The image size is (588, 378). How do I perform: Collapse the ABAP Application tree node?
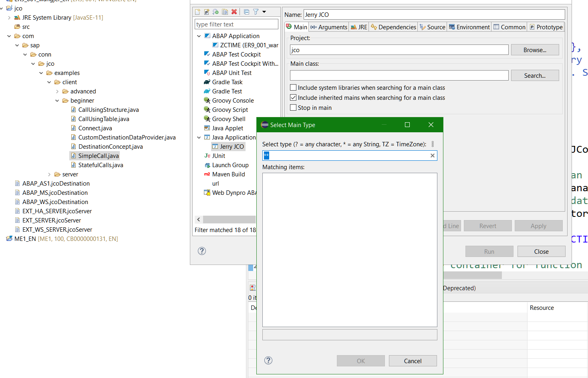point(199,36)
